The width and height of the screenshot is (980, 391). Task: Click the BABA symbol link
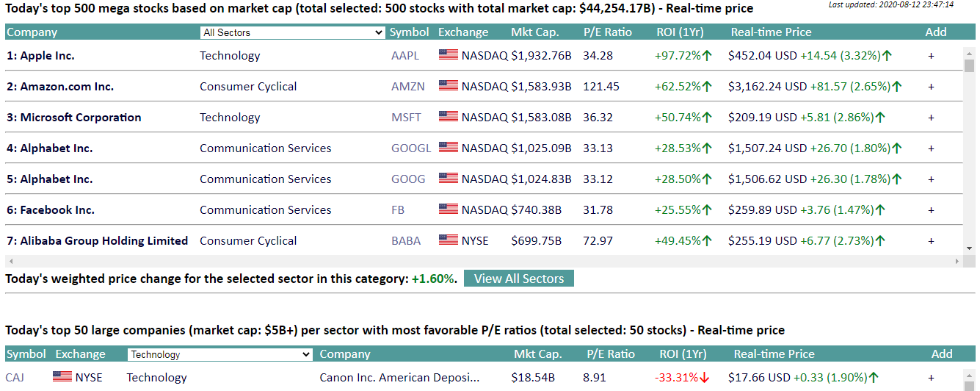(407, 241)
